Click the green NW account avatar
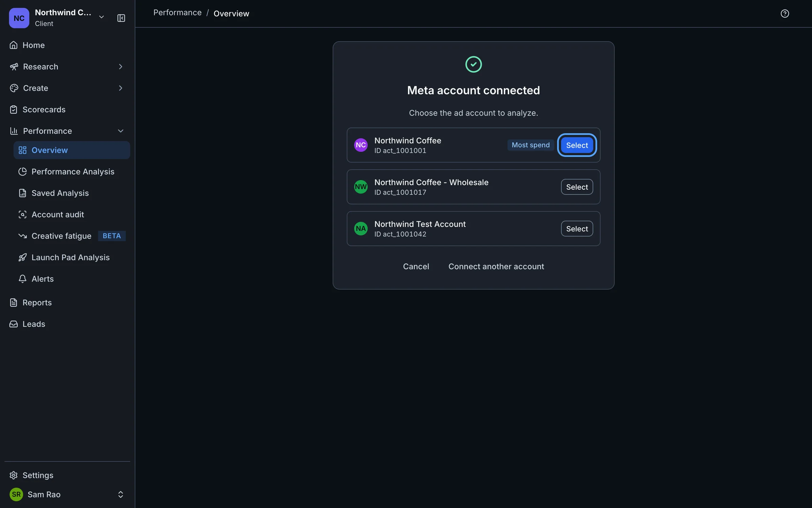This screenshot has height=508, width=812. pyautogui.click(x=361, y=187)
